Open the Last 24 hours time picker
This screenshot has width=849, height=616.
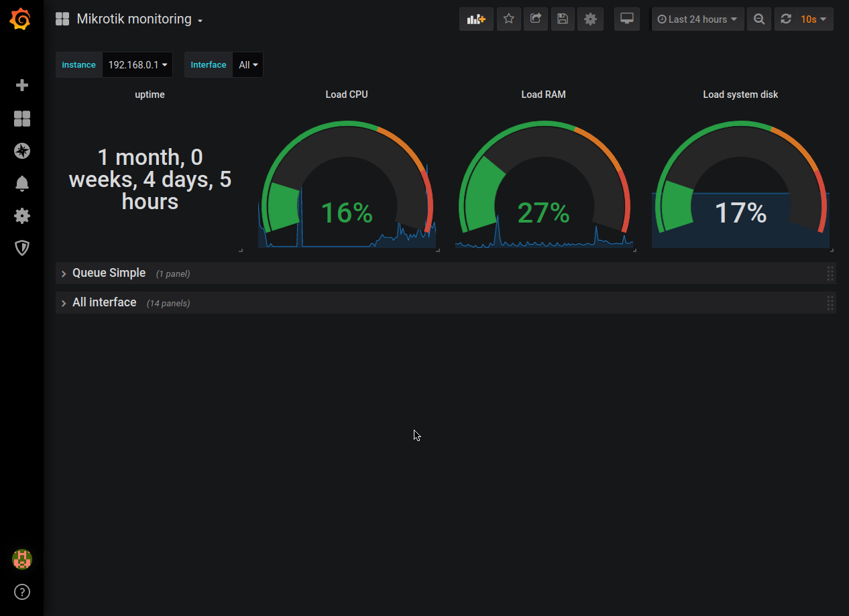click(697, 19)
